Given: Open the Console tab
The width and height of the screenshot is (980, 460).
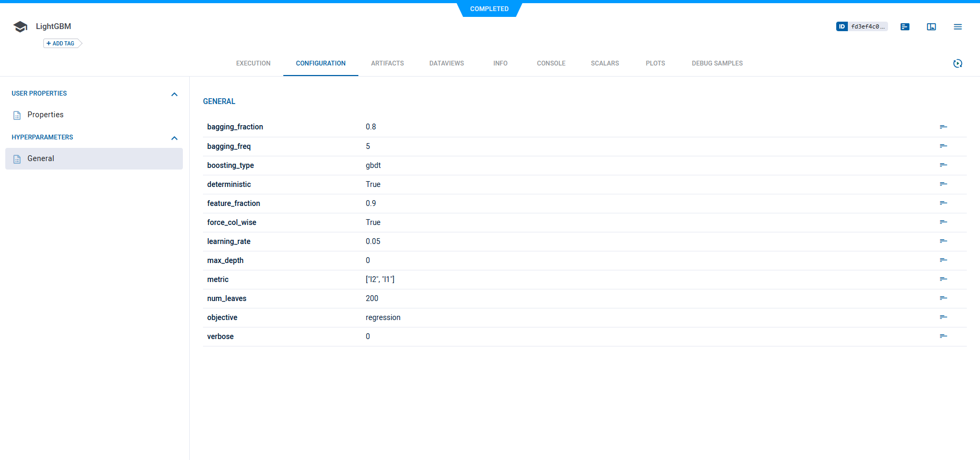Looking at the screenshot, I should point(551,63).
